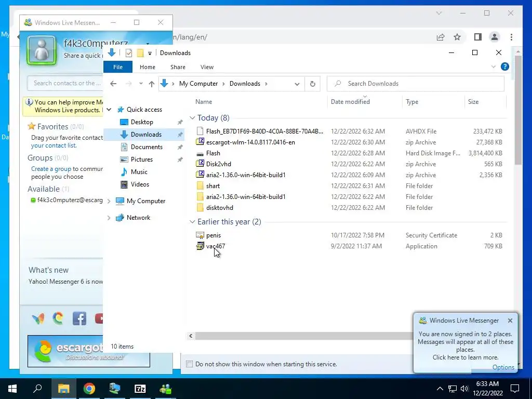Open the address bar history dropdown
Viewport: 532px width, 399px height.
point(297,84)
